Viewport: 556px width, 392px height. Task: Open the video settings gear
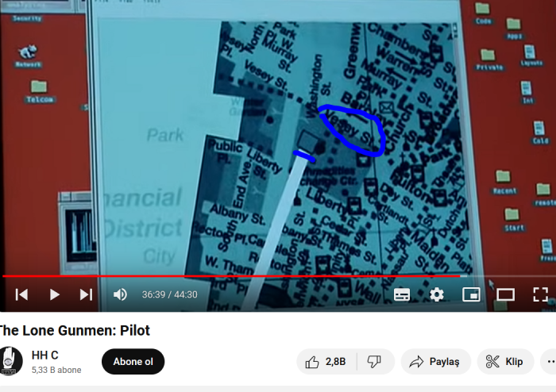click(437, 294)
